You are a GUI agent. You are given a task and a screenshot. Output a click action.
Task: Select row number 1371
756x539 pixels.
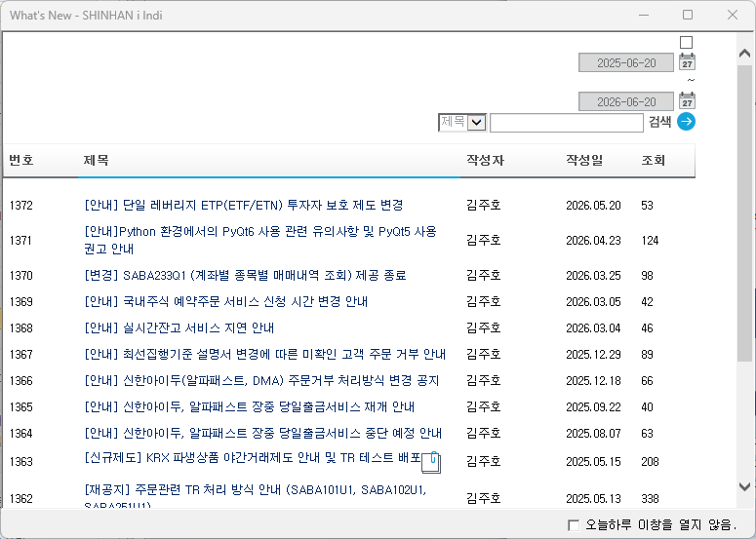click(x=20, y=241)
